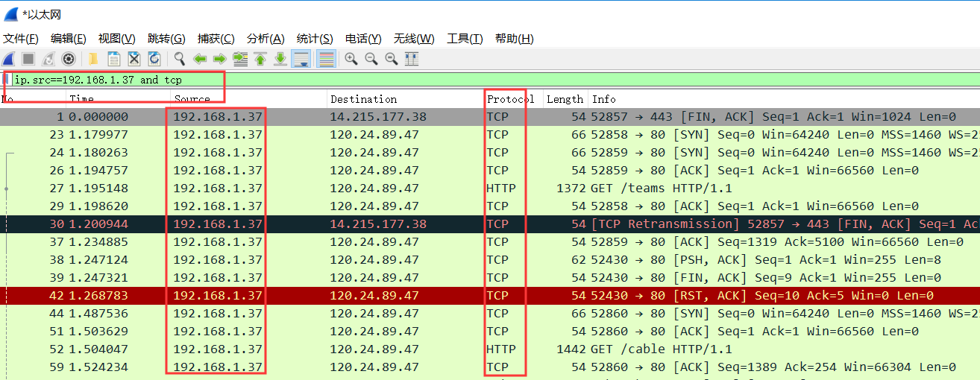Click the display filter bookmark icon
The height and width of the screenshot is (380, 980).
click(7, 79)
